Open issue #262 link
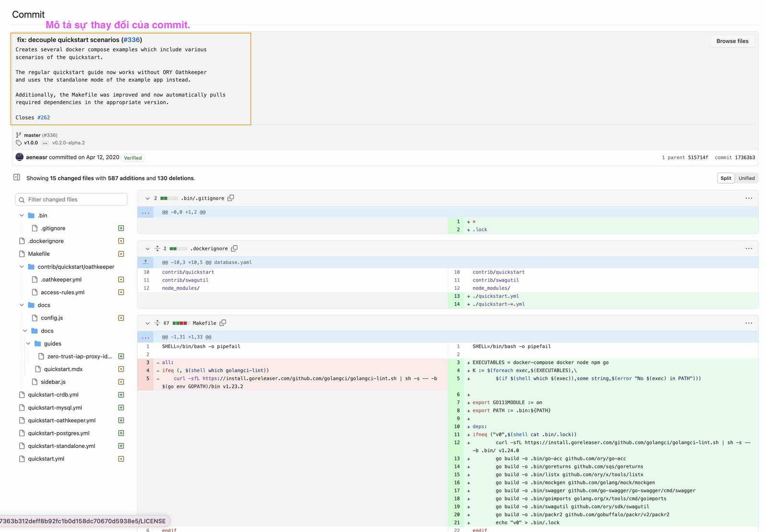The width and height of the screenshot is (766, 532). (x=44, y=117)
